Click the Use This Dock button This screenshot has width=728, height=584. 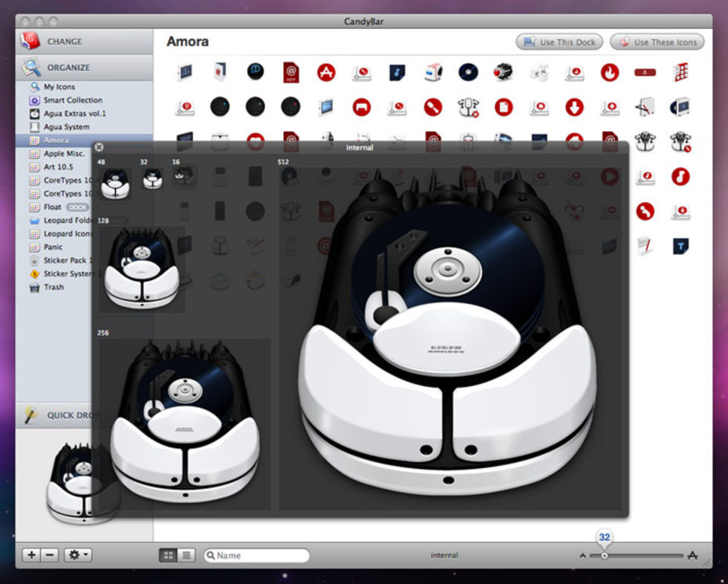tap(560, 42)
